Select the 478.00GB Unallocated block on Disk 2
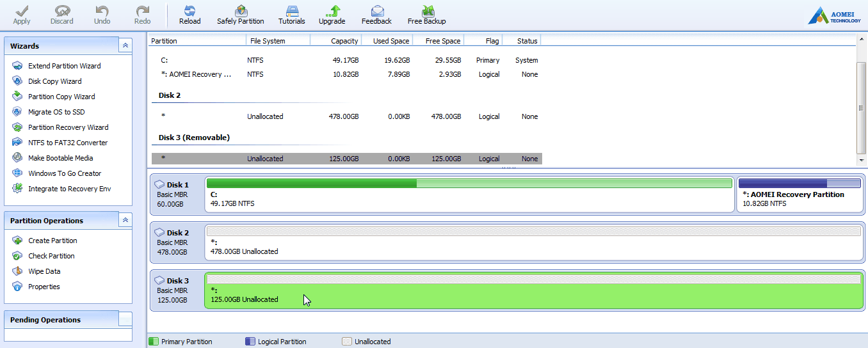 tap(534, 242)
